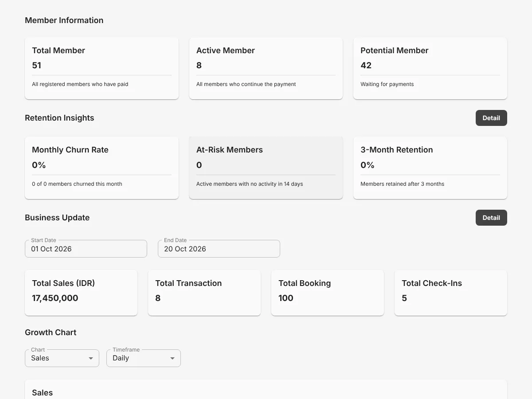
Task: Click the Total Check-Ins card
Action: (451, 293)
